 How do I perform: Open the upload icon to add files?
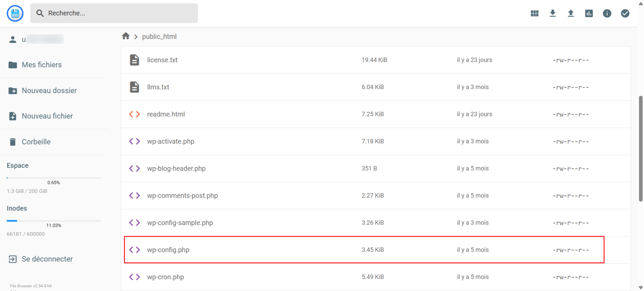pyautogui.click(x=570, y=13)
